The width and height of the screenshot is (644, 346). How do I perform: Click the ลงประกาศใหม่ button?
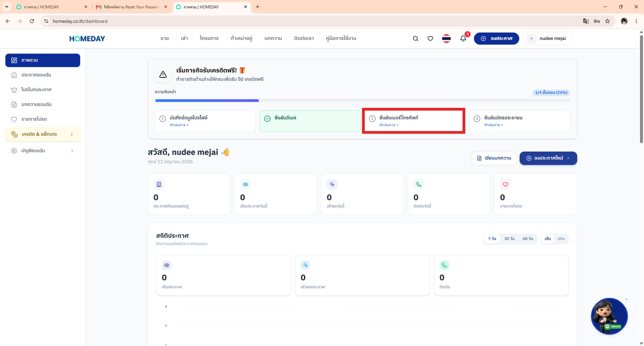pyautogui.click(x=548, y=158)
